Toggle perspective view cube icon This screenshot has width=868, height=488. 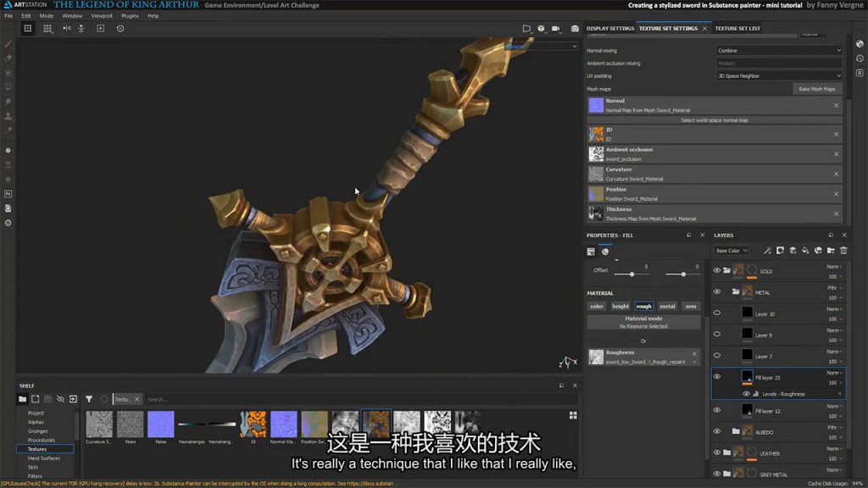pyautogui.click(x=541, y=29)
